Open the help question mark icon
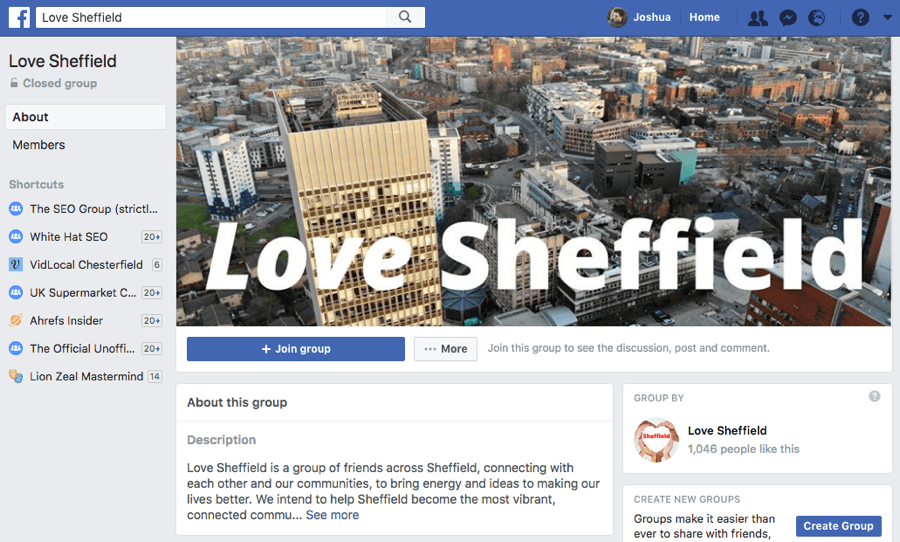Screen dimensions: 900x542 click(860, 18)
